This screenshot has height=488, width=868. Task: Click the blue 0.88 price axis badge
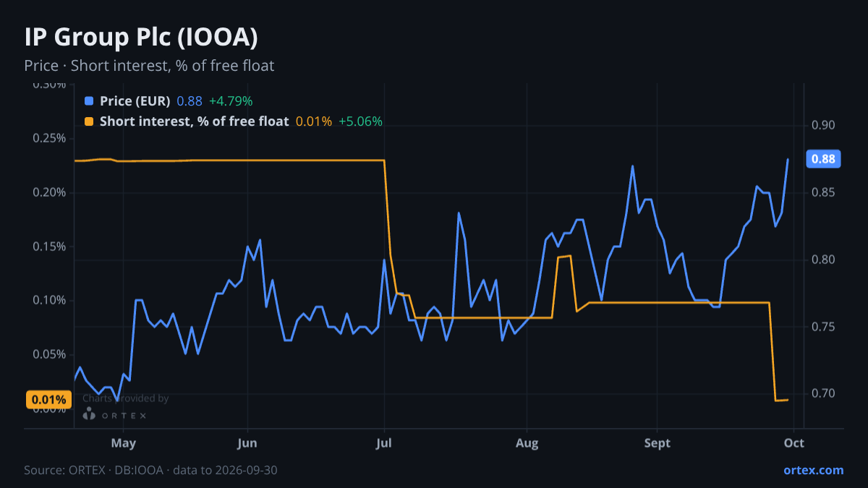823,159
